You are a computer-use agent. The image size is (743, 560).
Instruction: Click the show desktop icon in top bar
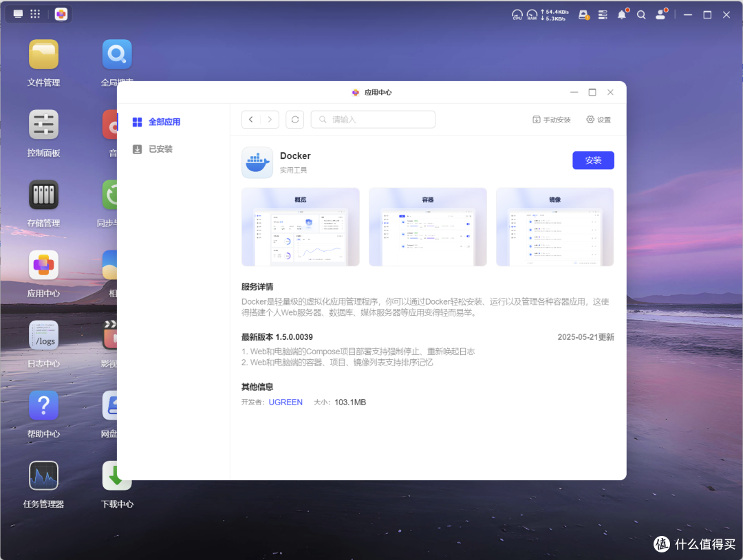tap(18, 14)
